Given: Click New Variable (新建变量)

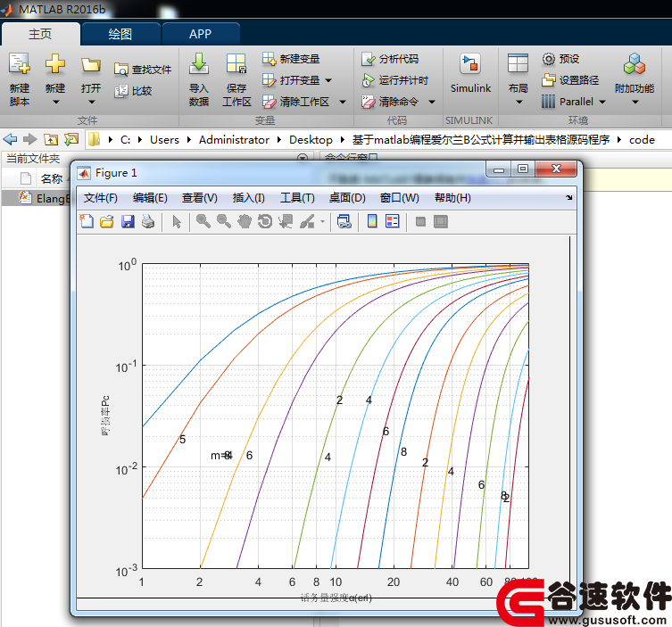Looking at the screenshot, I should coord(291,59).
